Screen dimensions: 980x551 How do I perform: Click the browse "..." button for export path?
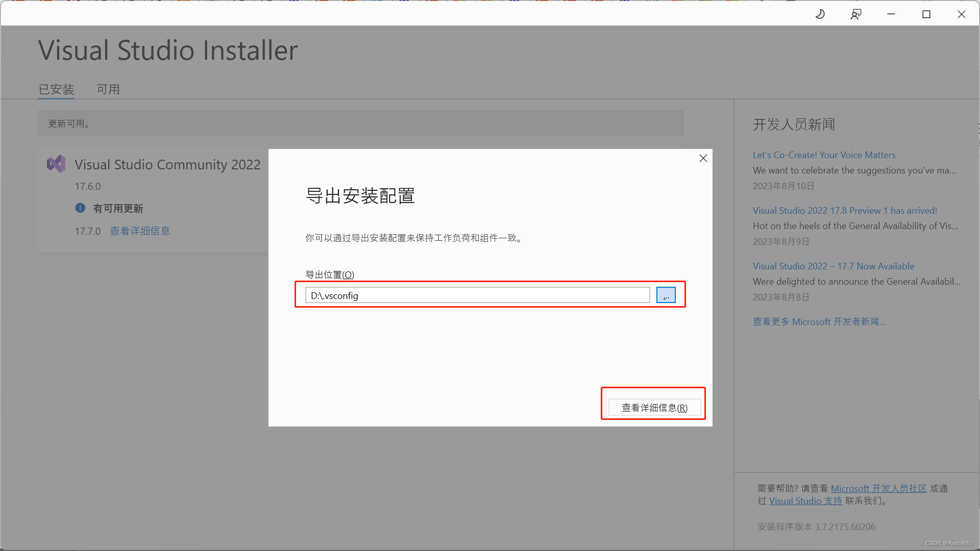click(666, 295)
